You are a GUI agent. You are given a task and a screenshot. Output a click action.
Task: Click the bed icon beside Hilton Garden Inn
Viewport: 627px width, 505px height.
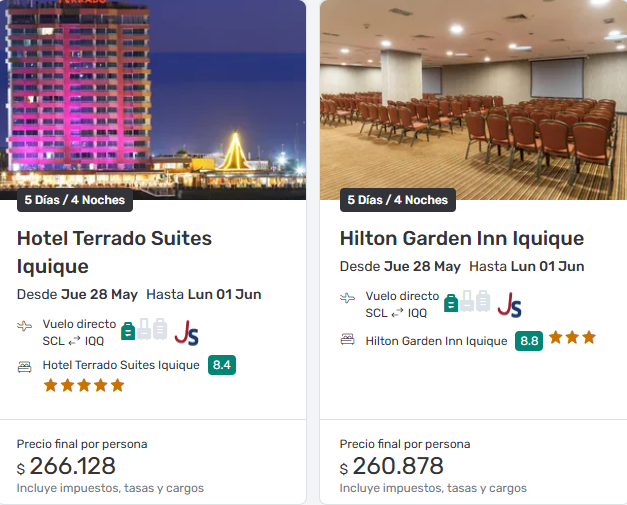(x=347, y=340)
